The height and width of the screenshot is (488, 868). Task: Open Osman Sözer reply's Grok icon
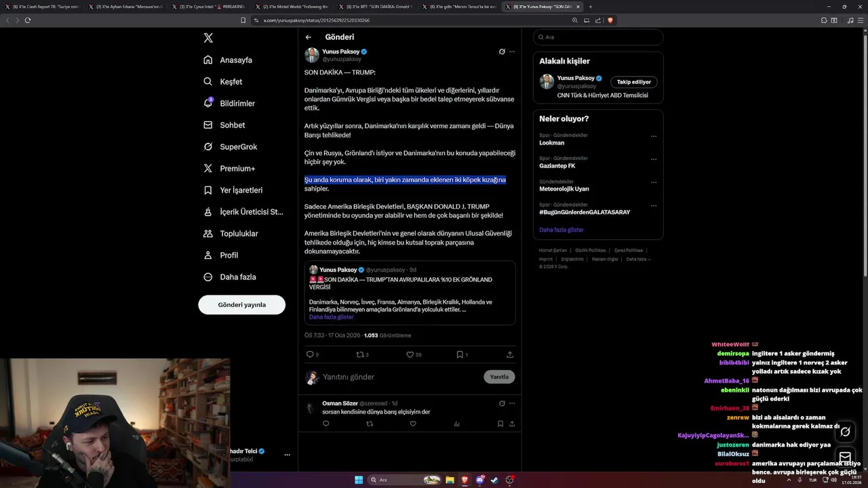click(502, 403)
